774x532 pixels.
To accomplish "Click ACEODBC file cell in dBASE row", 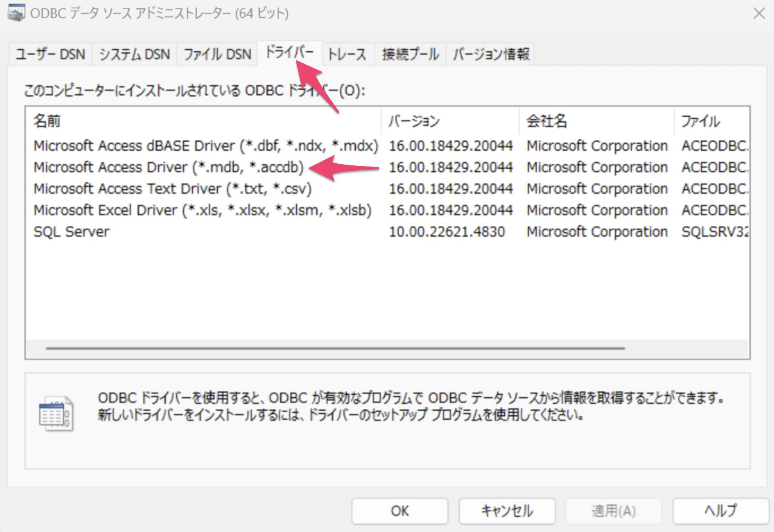I will [715, 146].
